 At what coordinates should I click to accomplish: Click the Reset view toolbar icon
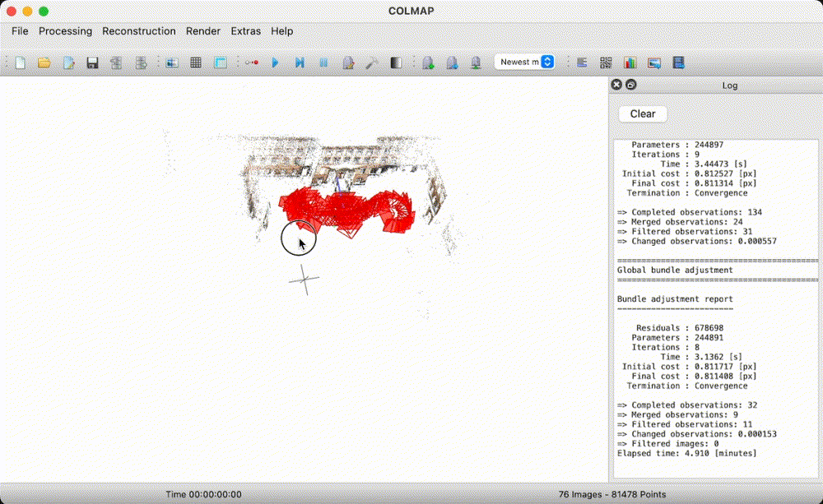point(452,63)
